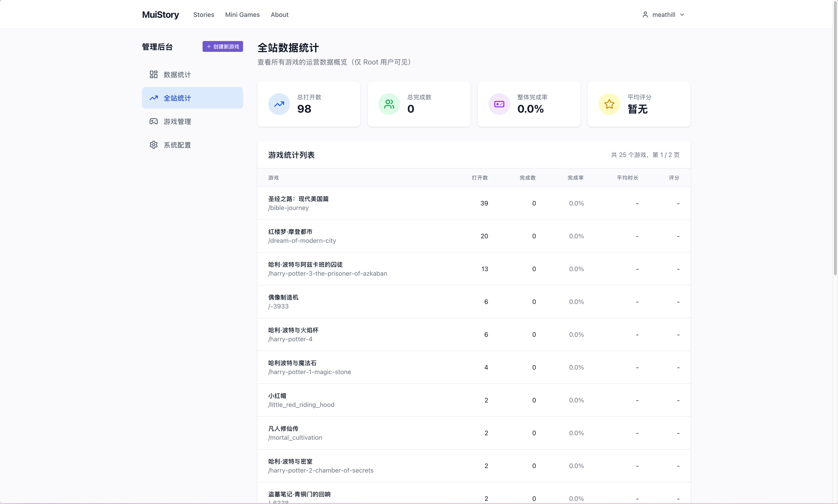Open the Mini Games nav item
The width and height of the screenshot is (838, 504).
[242, 15]
